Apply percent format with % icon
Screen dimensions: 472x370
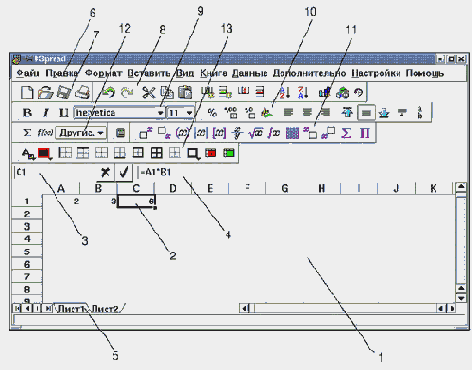pyautogui.click(x=212, y=113)
